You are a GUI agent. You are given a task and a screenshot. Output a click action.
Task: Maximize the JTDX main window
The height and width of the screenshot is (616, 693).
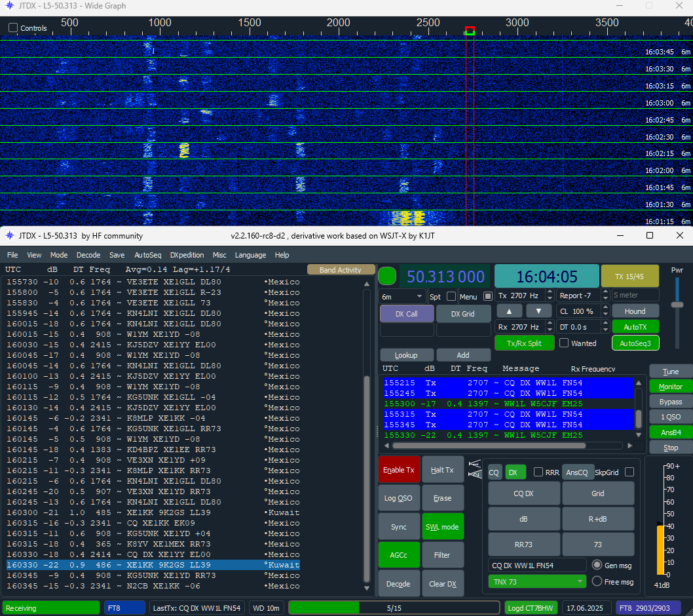tap(650, 235)
